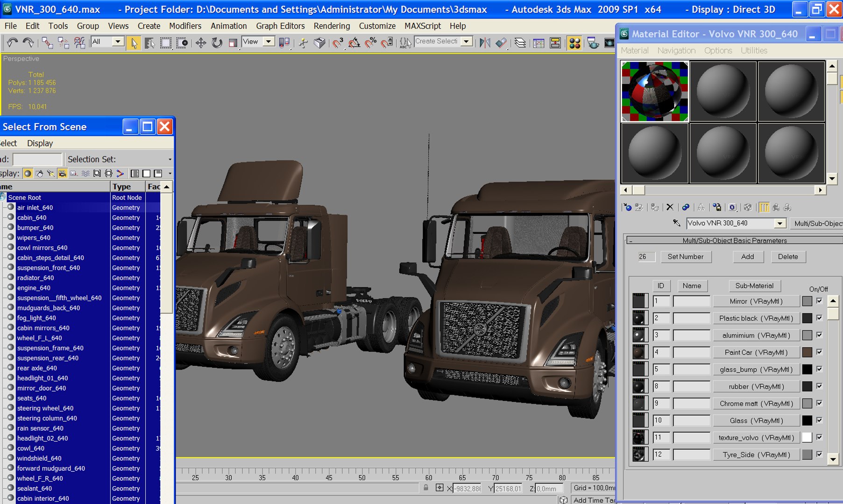Open the Curve Editor icon
Screen dimensions: 843x504
[x=538, y=43]
